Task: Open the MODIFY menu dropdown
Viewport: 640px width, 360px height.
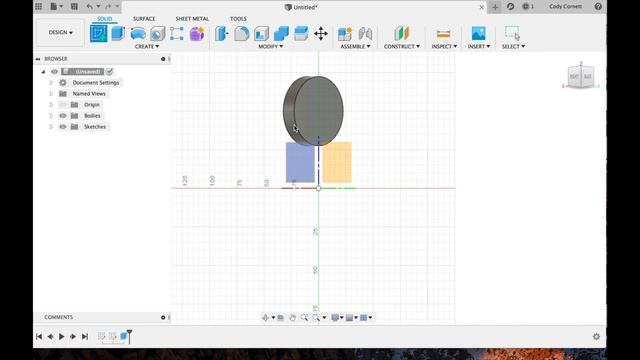Action: 271,47
